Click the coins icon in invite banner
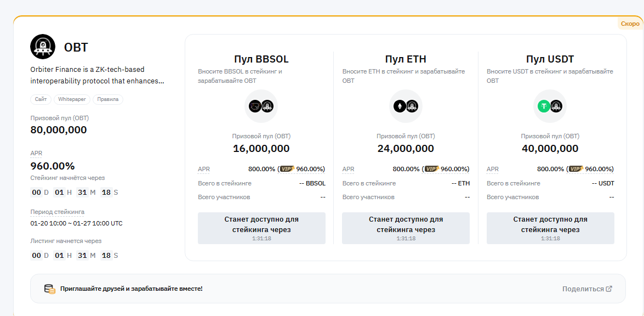 coord(50,289)
